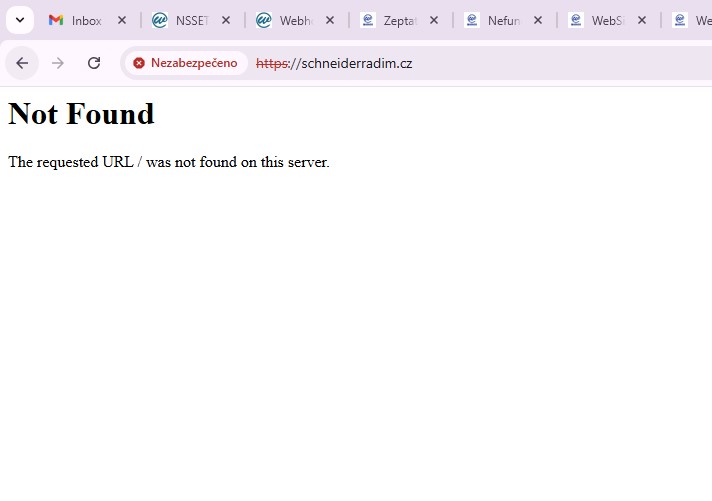Open the last partially visible We tab
The height and width of the screenshot is (501, 712).
[x=693, y=20]
